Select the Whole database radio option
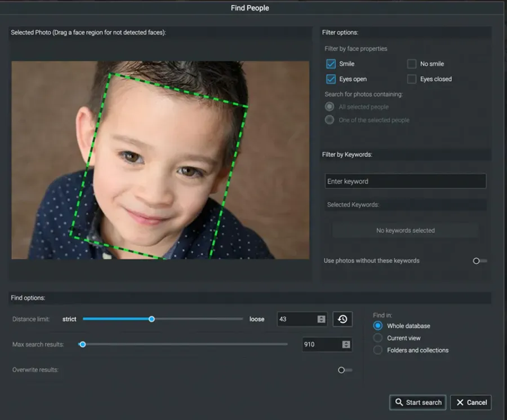507x420 pixels. [x=378, y=326]
